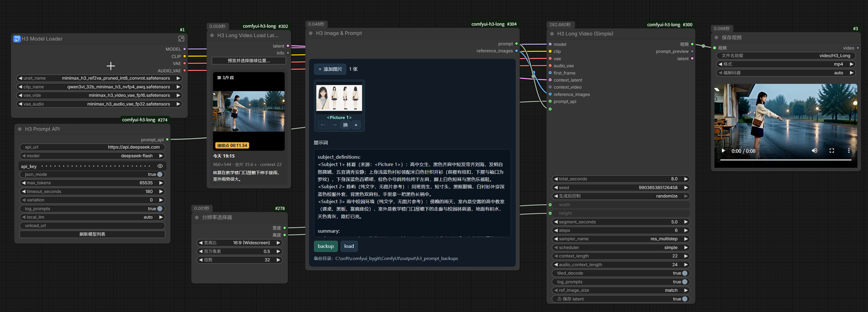
Task: Open the unet_name model dropdown
Action: tap(99, 78)
